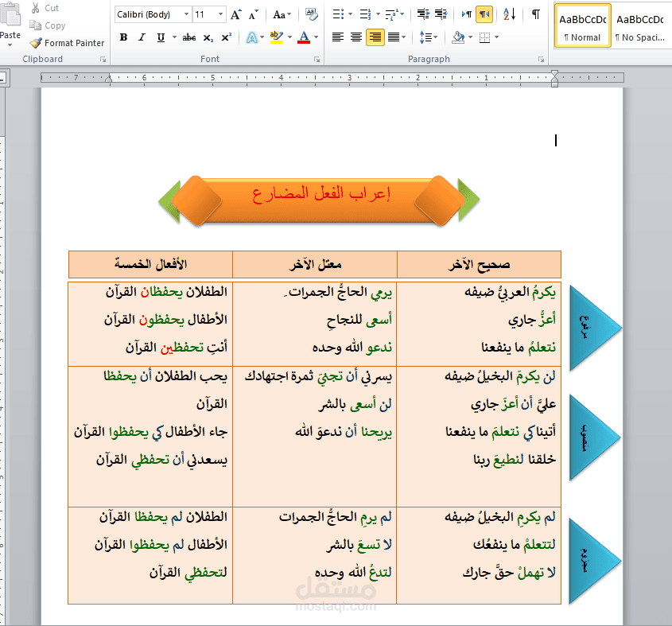
Task: Open the font name dropdown list
Action: (186, 14)
